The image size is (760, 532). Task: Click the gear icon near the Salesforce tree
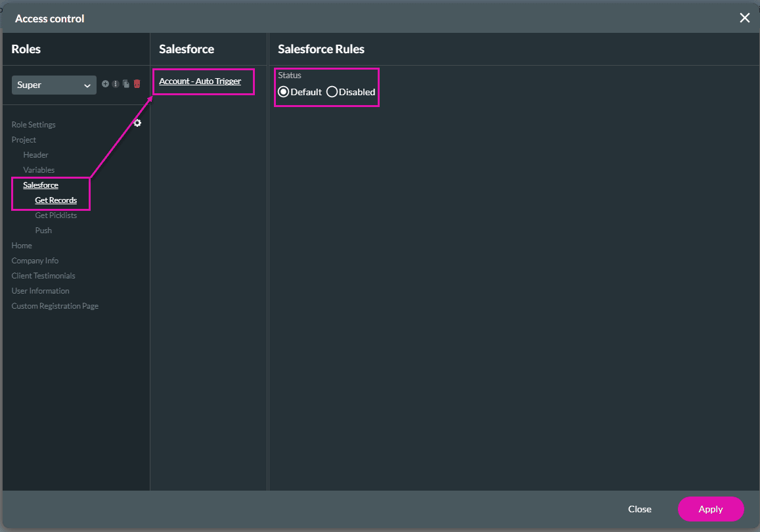(137, 123)
